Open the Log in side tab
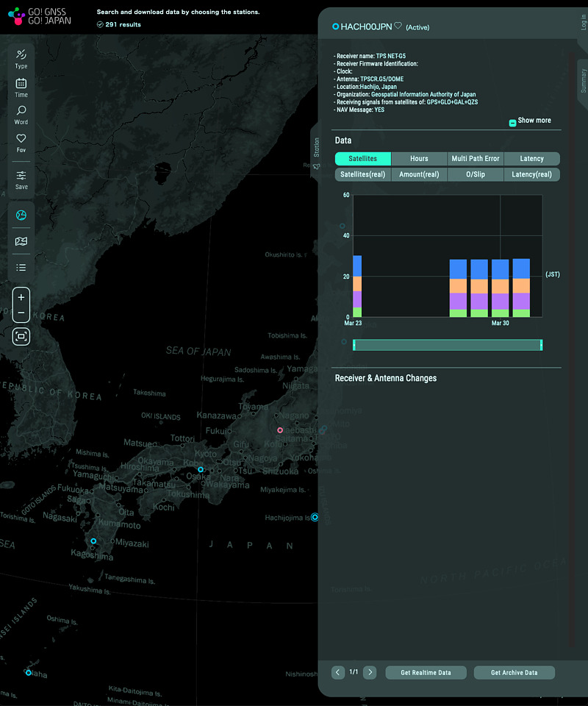 coord(583,23)
